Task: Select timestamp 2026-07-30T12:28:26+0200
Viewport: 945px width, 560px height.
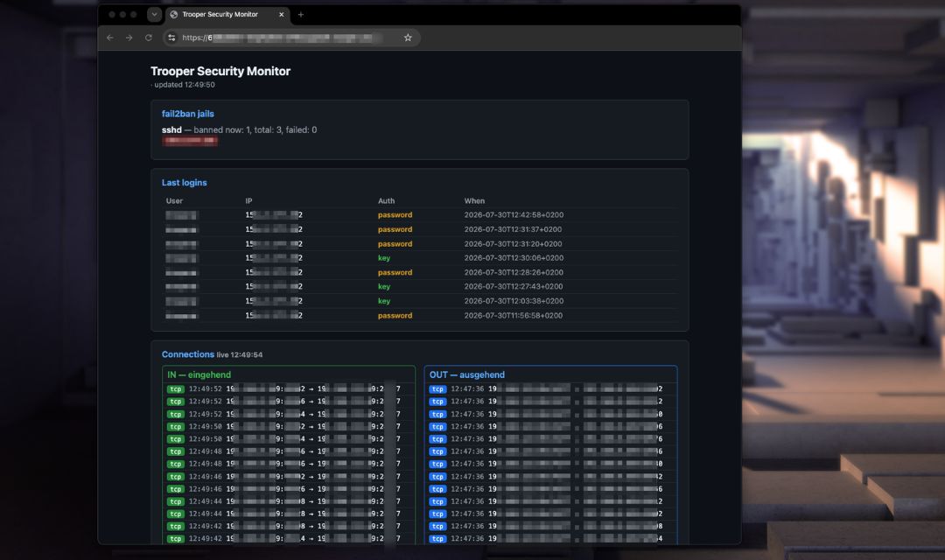Action: pos(514,272)
